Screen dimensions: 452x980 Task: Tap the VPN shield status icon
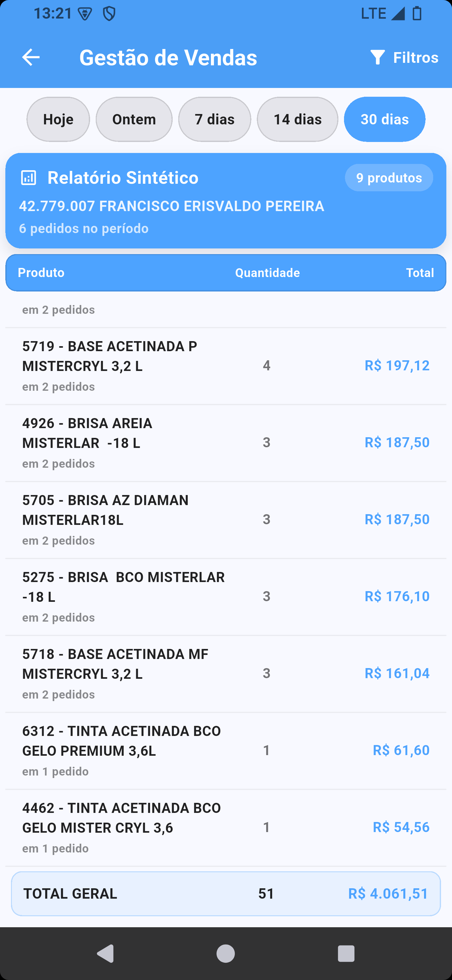tap(109, 14)
